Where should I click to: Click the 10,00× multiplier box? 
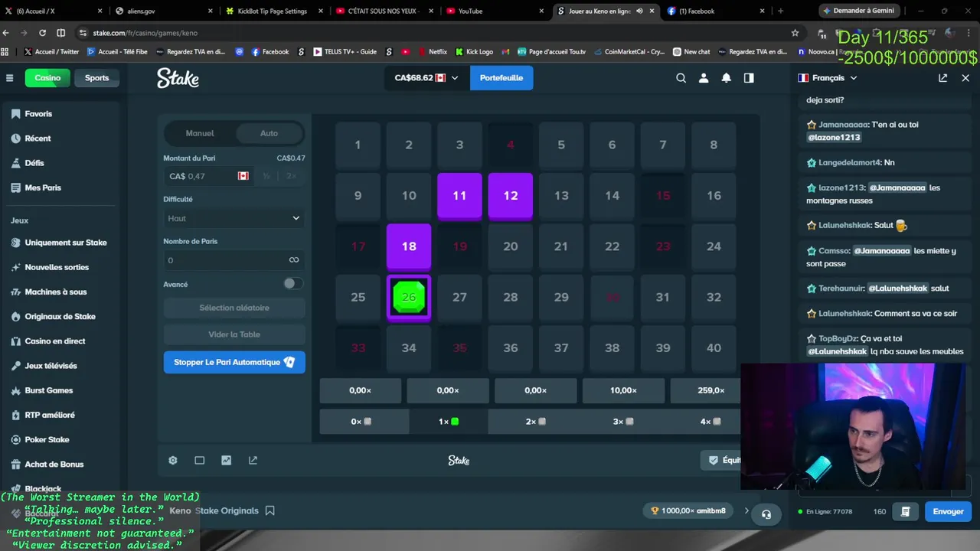click(623, 390)
